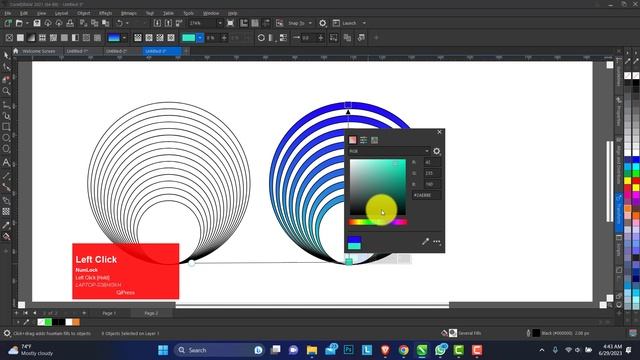Open Google Chrome from taskbar

click(404, 350)
